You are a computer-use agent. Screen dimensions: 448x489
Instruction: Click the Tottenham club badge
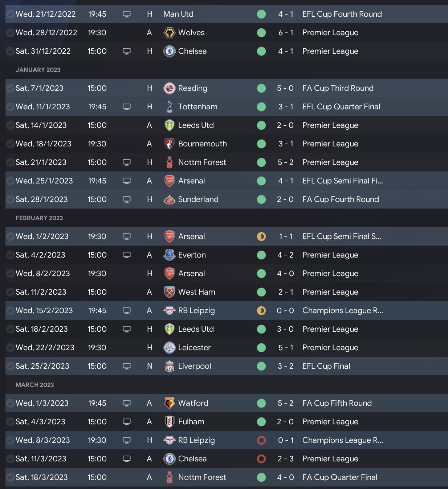[x=169, y=107]
